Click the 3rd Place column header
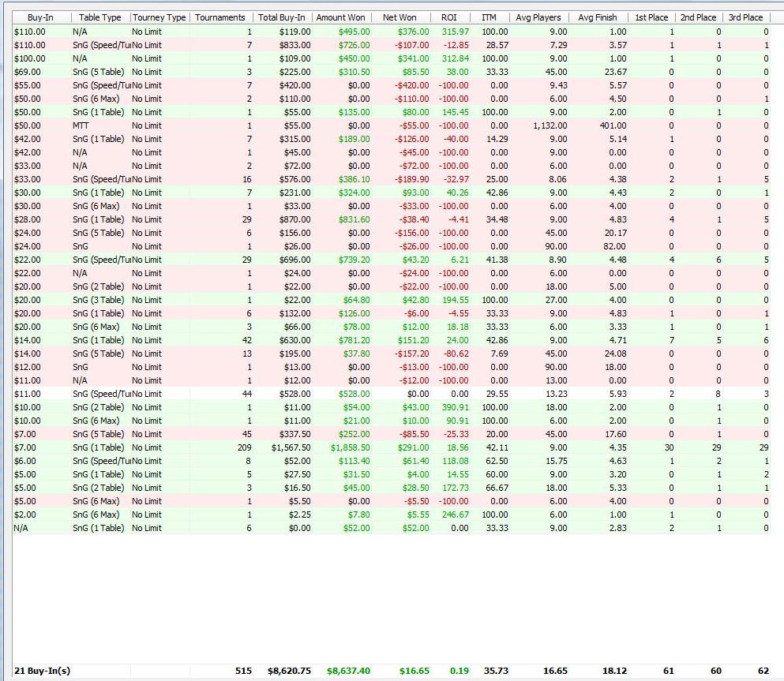Image resolution: width=784 pixels, height=681 pixels. pos(745,17)
